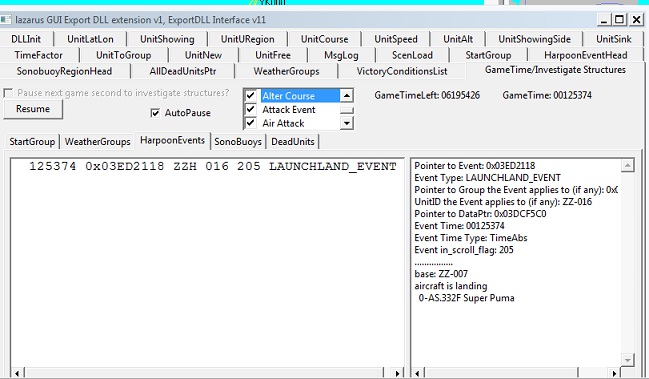Switch to the AllDeadUnitsPtr tab
The height and width of the screenshot is (379, 649).
pos(183,71)
